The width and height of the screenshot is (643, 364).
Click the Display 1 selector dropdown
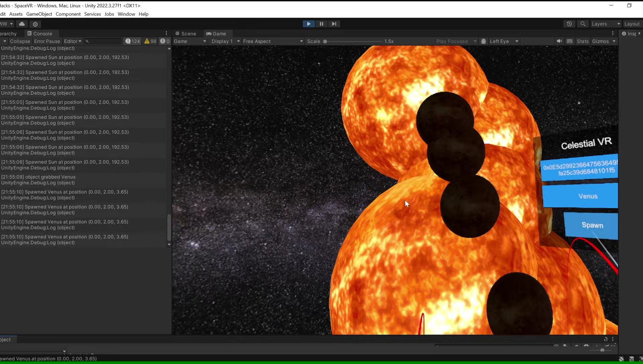coord(225,41)
